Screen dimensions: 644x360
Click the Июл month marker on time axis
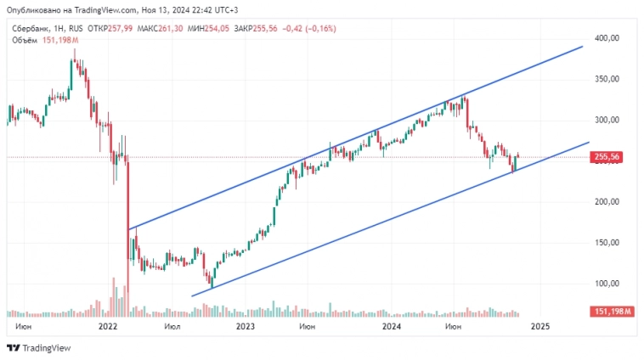pyautogui.click(x=171, y=325)
